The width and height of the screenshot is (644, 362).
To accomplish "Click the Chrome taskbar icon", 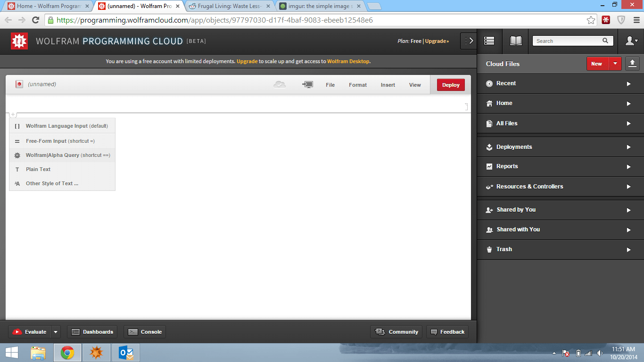I will click(67, 353).
